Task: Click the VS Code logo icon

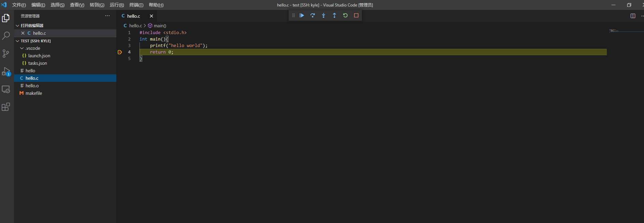Action: pos(4,5)
